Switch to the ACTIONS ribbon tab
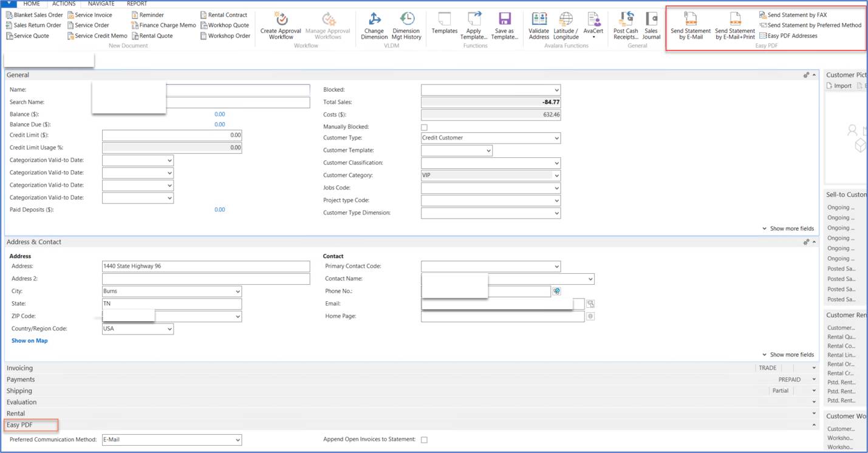Viewport: 868px width, 453px height. coord(64,4)
